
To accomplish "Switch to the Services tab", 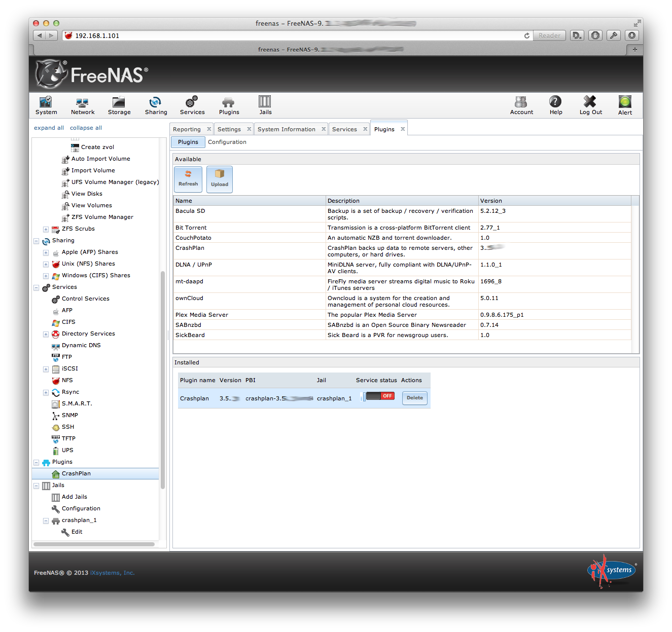I will (x=344, y=129).
